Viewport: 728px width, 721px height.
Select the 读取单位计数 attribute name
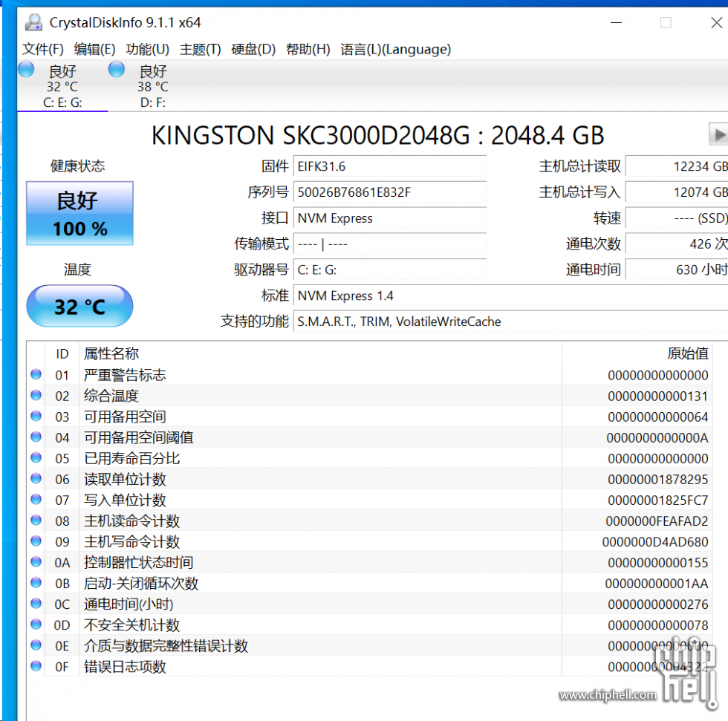(125, 479)
